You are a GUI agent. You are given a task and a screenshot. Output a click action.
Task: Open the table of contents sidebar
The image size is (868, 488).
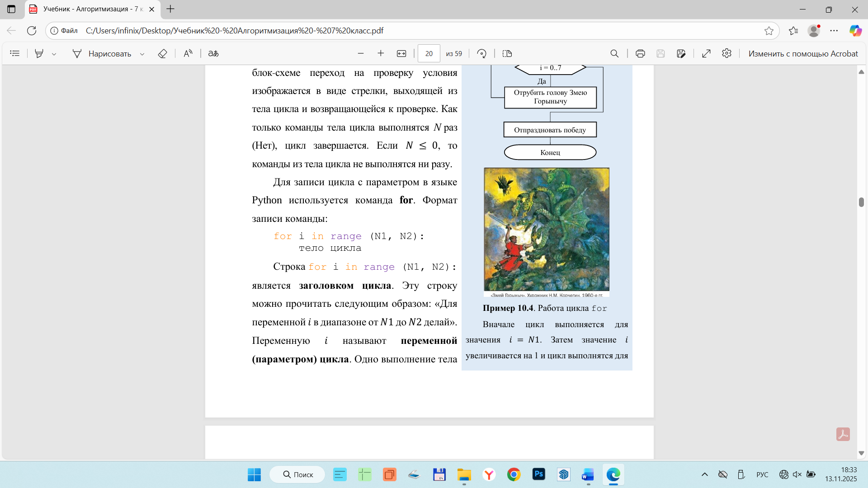[x=15, y=53]
